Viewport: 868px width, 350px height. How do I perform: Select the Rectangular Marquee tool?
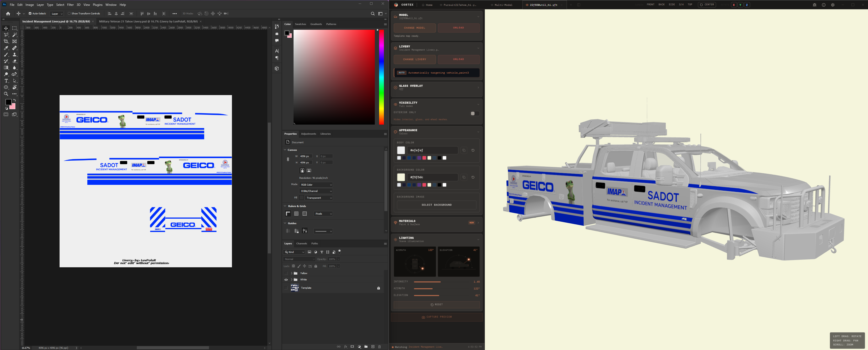coord(14,28)
